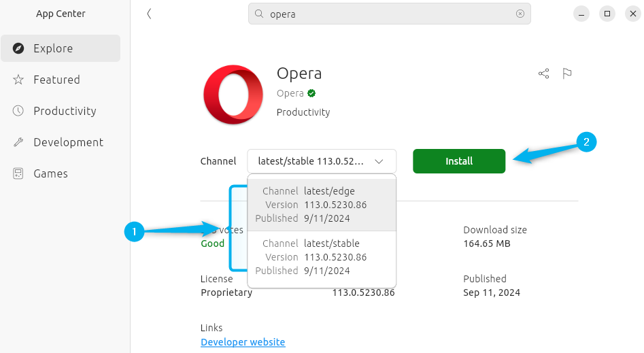This screenshot has width=644, height=353.
Task: Collapse the Channel dropdown box
Action: [321, 161]
